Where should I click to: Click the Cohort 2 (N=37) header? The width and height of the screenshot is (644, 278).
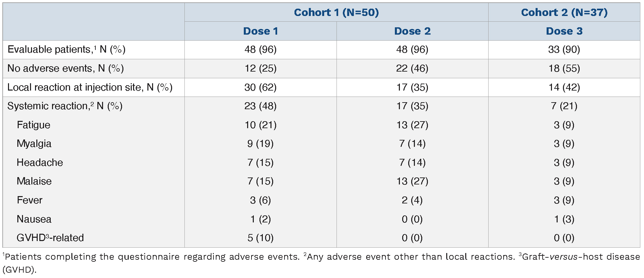[x=564, y=13]
